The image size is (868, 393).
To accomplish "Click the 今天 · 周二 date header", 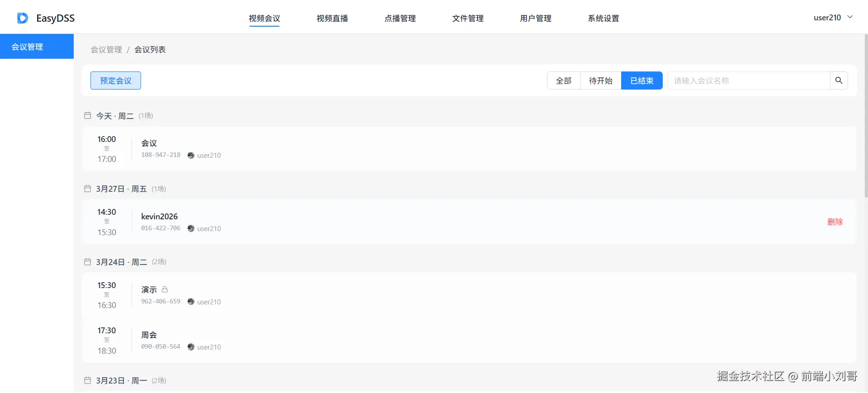I will (x=115, y=116).
